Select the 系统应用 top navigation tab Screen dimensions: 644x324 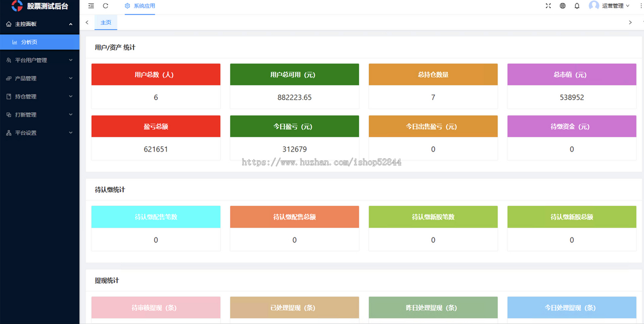[140, 6]
